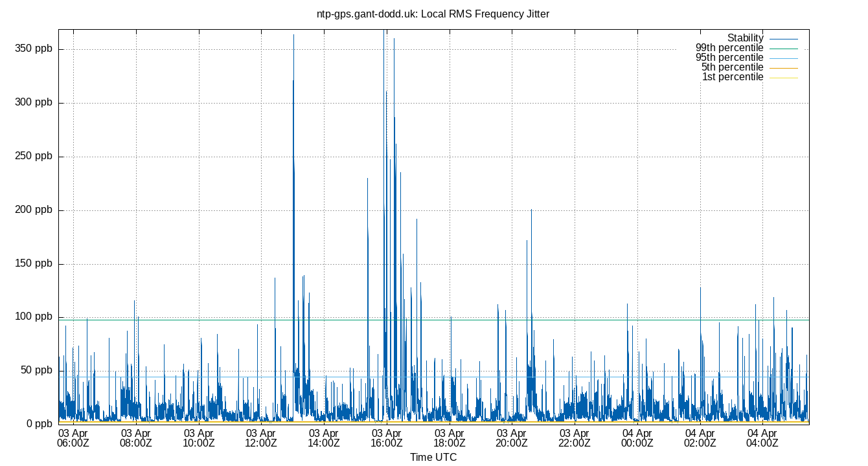Image resolution: width=868 pixels, height=466 pixels.
Task: Toggle the 1st percentile legend entry
Action: (733, 76)
